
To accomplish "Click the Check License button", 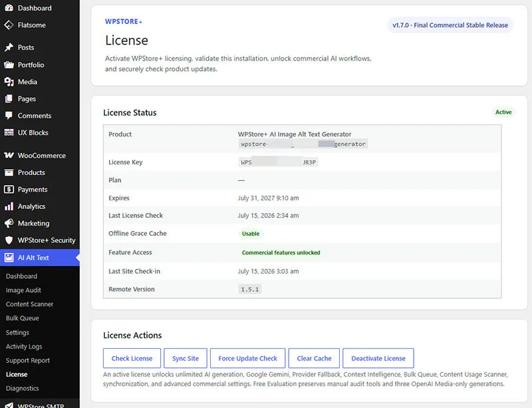I will pyautogui.click(x=132, y=358).
